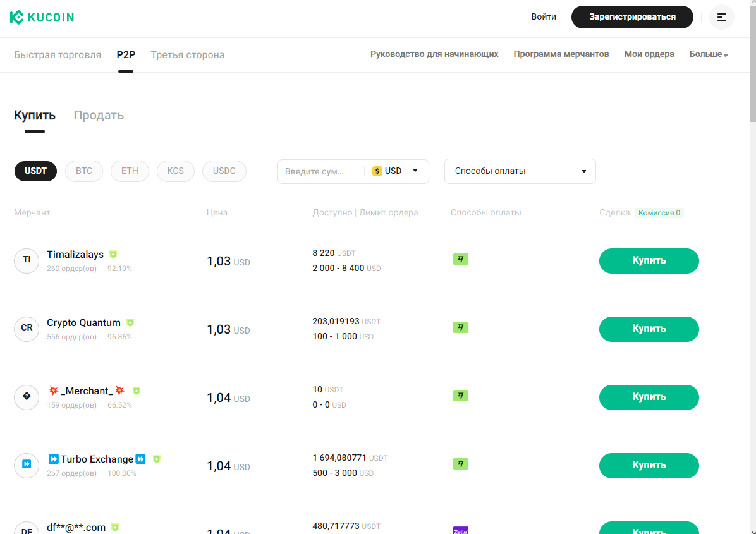This screenshot has height=534, width=756.
Task: Open Программа мерчантов link
Action: pyautogui.click(x=561, y=54)
